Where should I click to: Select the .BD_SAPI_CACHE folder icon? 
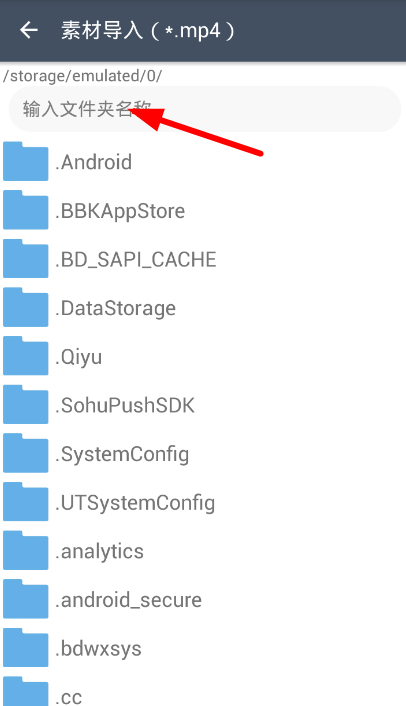(26, 259)
